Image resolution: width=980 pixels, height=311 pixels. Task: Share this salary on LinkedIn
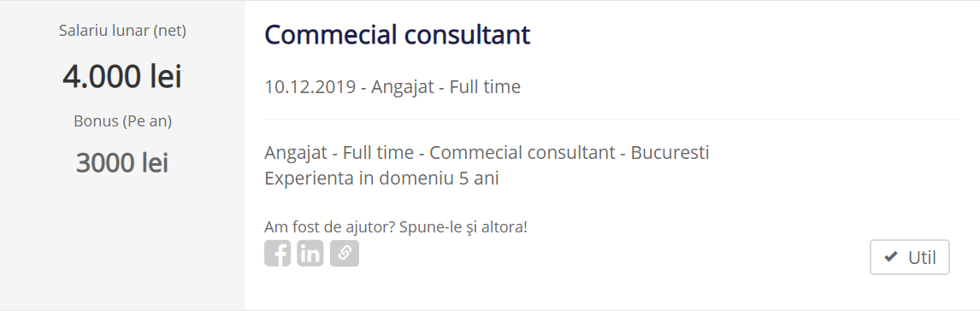[x=310, y=253]
